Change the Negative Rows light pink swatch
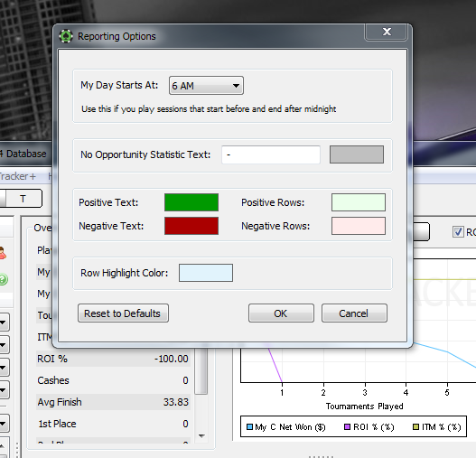This screenshot has width=476, height=458. click(359, 226)
